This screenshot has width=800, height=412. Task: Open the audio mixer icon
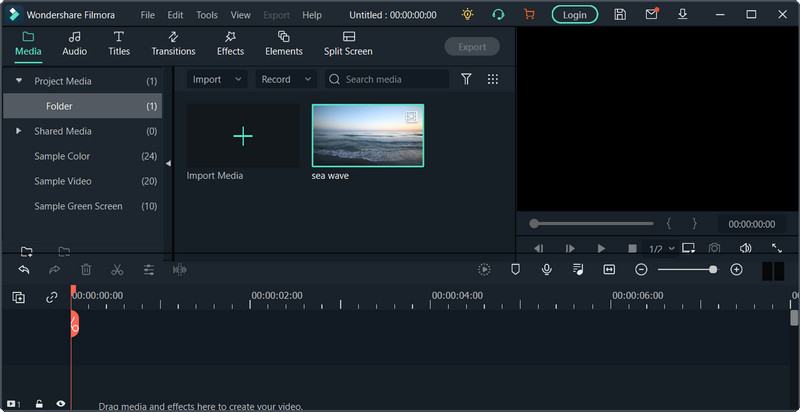(578, 269)
